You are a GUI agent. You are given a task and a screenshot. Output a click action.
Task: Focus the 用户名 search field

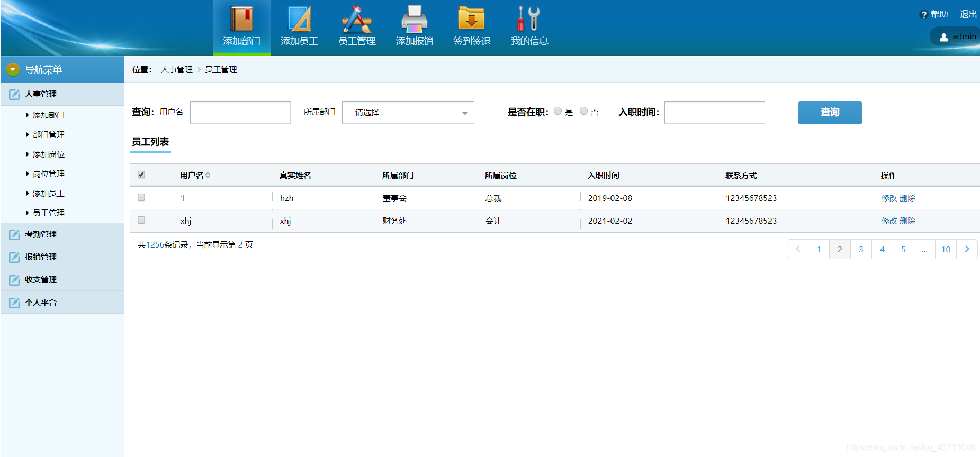(x=240, y=112)
